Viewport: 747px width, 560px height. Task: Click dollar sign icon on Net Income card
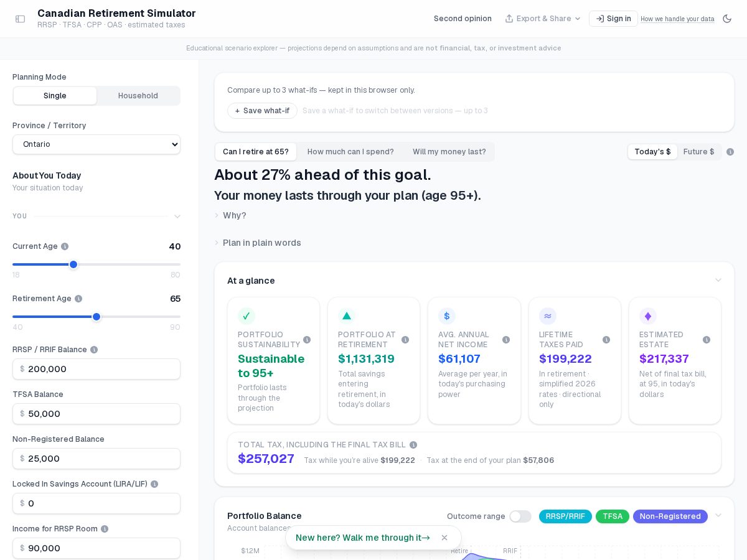pos(447,316)
